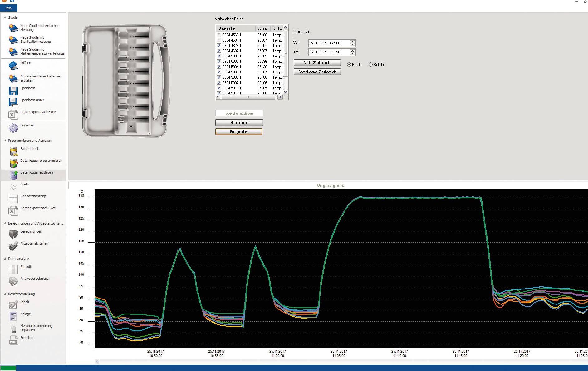Image resolution: width=588 pixels, height=371 pixels.
Task: Click the logger docking station image
Action: point(126,81)
